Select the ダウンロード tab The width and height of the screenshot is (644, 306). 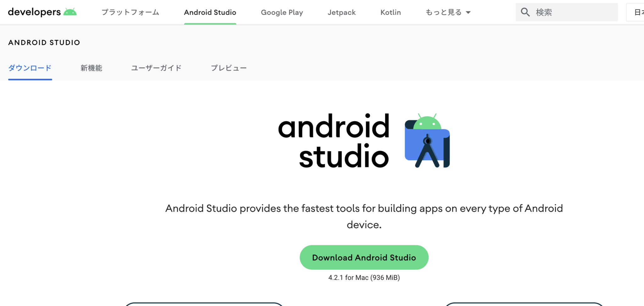pyautogui.click(x=30, y=68)
